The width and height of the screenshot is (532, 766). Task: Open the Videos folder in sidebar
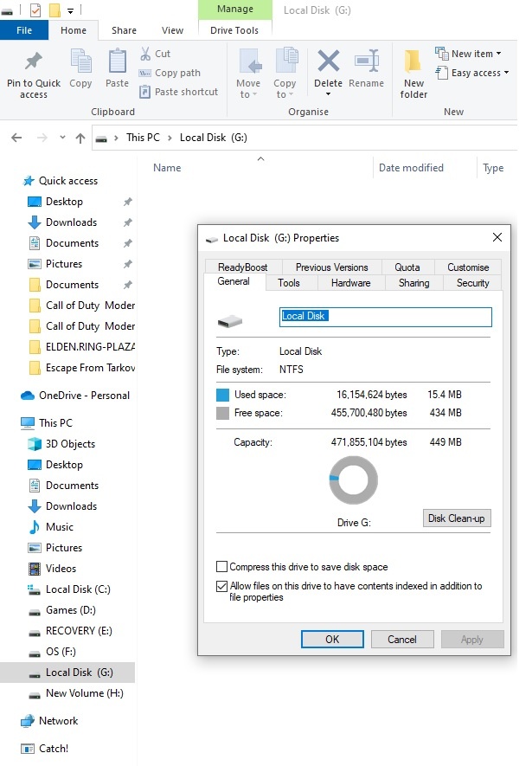pyautogui.click(x=52, y=568)
